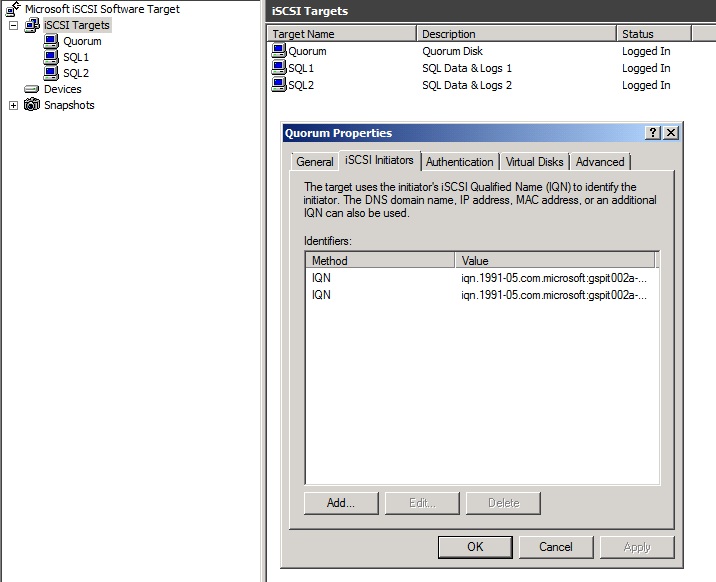Click the SQL2 row icon in targets list
Screen dimensions: 716x582
pos(279,84)
